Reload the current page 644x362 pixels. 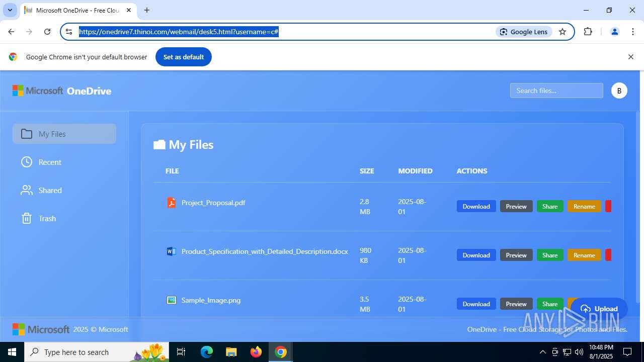click(47, 32)
